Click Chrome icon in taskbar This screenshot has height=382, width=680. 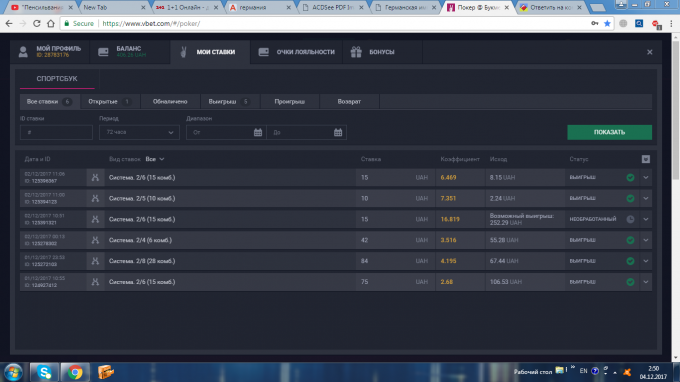(75, 372)
